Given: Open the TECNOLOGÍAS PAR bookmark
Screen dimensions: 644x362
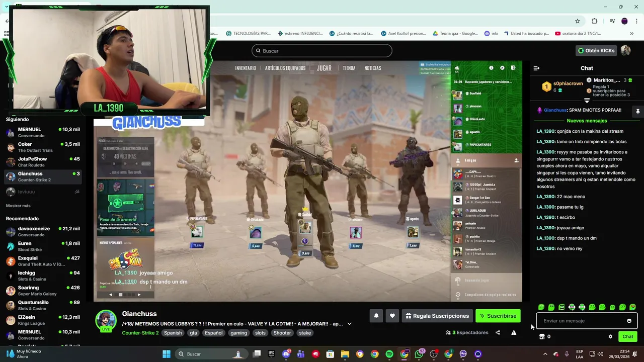Looking at the screenshot, I should (x=249, y=34).
